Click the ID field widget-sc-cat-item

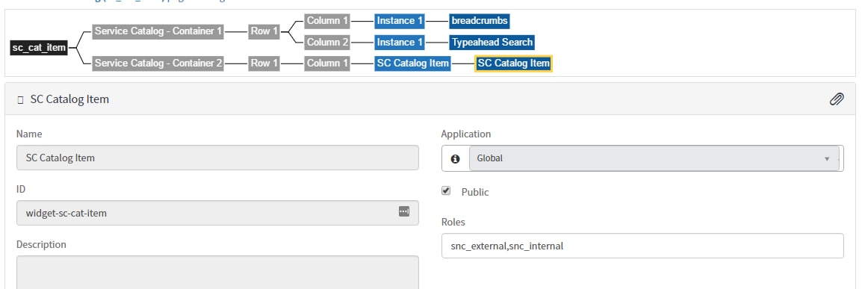coord(217,213)
